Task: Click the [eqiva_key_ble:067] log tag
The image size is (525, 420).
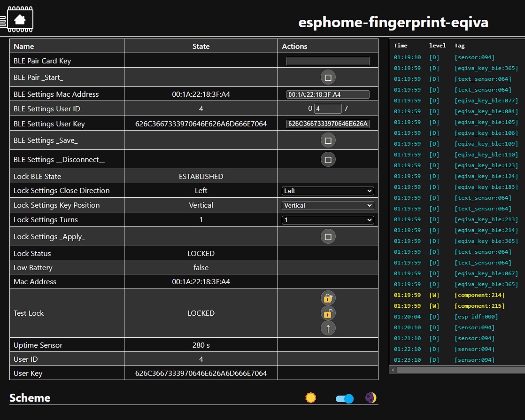Action: (486, 273)
